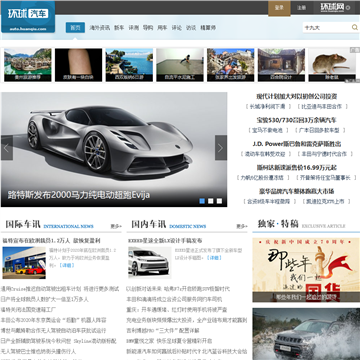The width and height of the screenshot is (360, 360).
Task: Select the second carousel indicator dot
Action: 211,201
